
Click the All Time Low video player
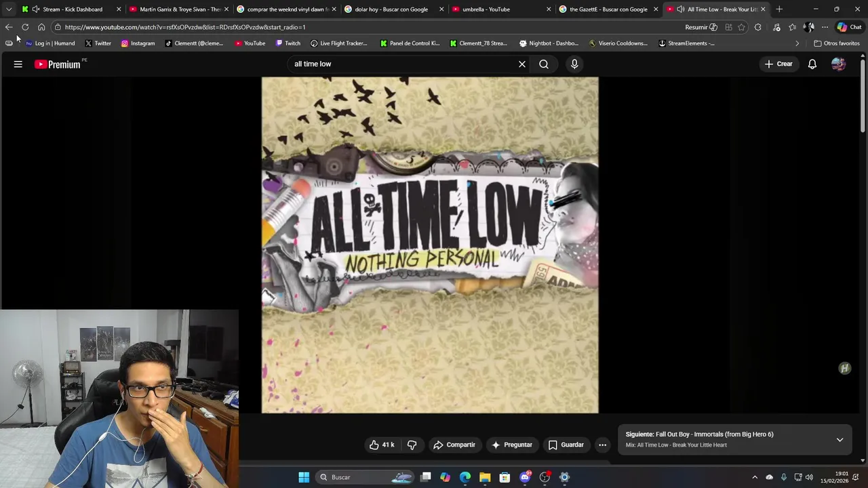[430, 245]
